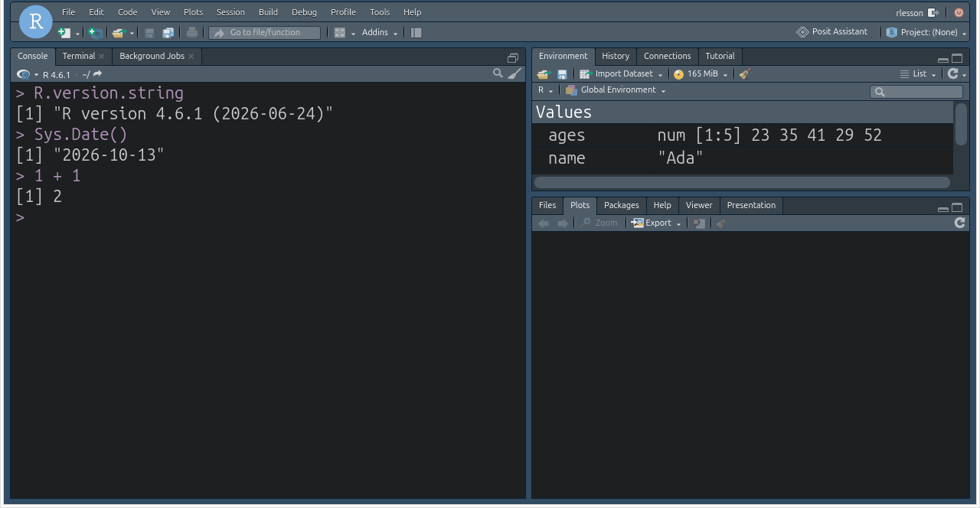
Task: Open the Code menu
Action: pyautogui.click(x=128, y=12)
